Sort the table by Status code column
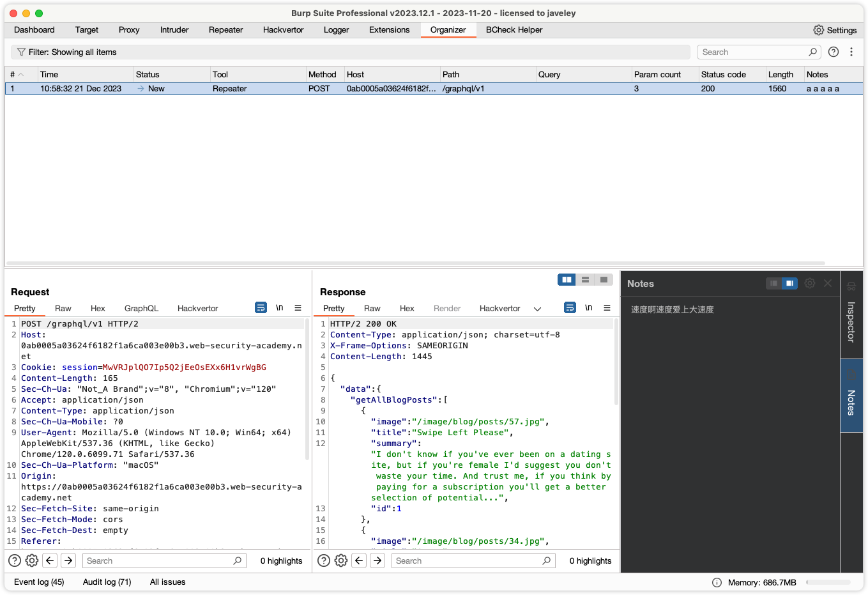 click(732, 75)
